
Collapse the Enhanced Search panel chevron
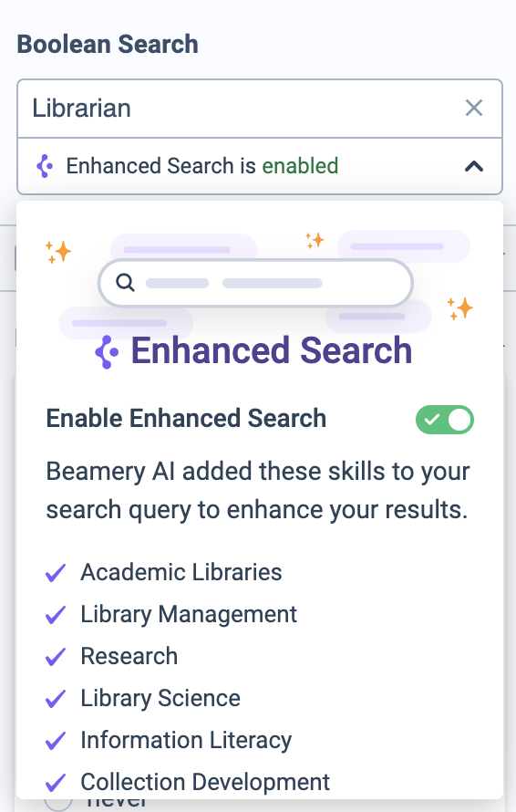pos(473,166)
